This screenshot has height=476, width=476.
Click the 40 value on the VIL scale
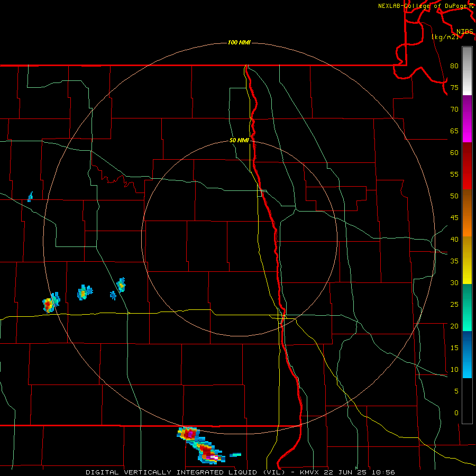(454, 239)
